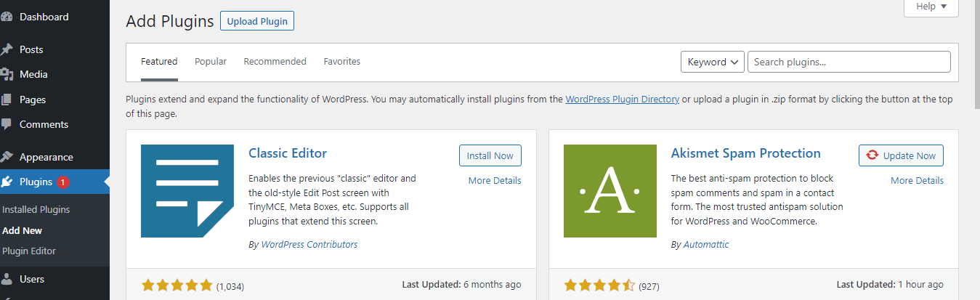Screen dimensions: 980x300
Task: Open the WordPress Plugin Directory link
Action: [623, 99]
